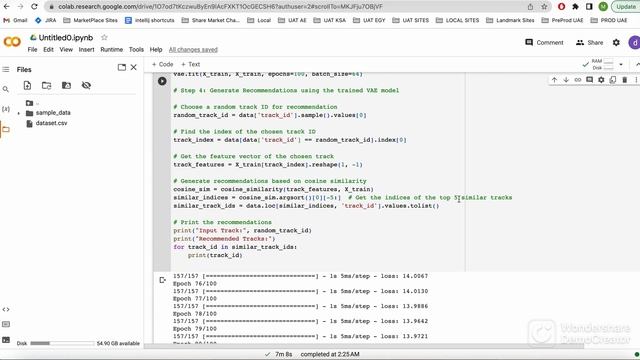Open the browser Extensions puzzle icon
The width and height of the screenshot is (640, 360).
(x=576, y=7)
